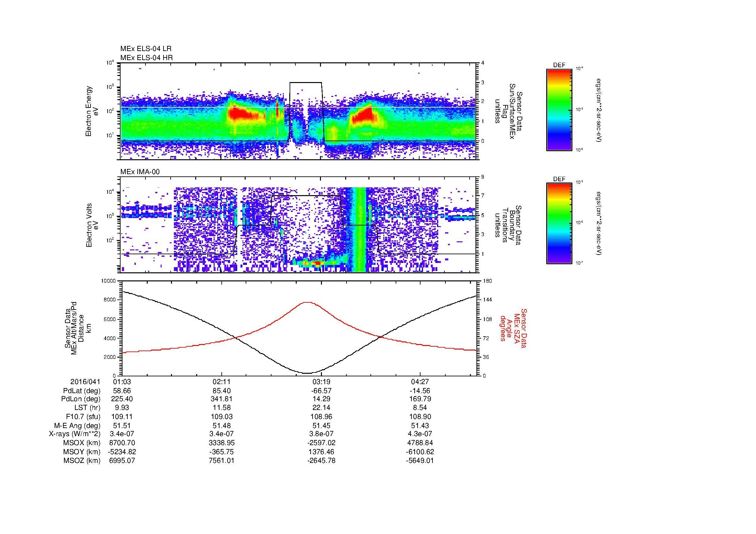The image size is (756, 534).
Task: Click the LST value 22.14
Action: [x=321, y=408]
